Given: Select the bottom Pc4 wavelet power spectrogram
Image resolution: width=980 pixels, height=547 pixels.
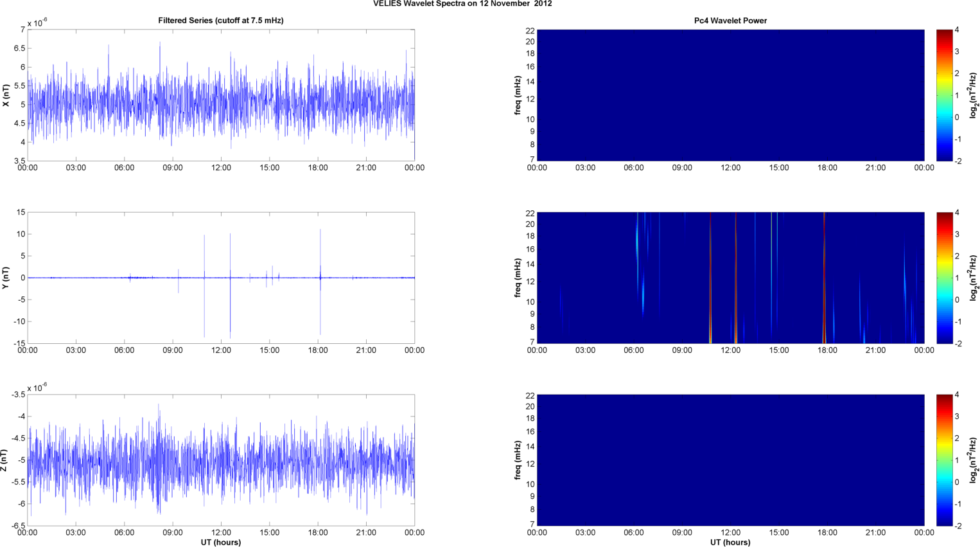Looking at the screenshot, I should pyautogui.click(x=730, y=460).
